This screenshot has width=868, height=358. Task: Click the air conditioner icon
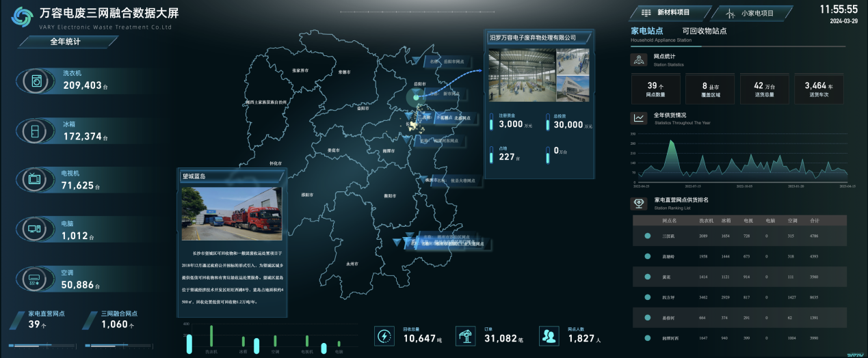coord(34,279)
